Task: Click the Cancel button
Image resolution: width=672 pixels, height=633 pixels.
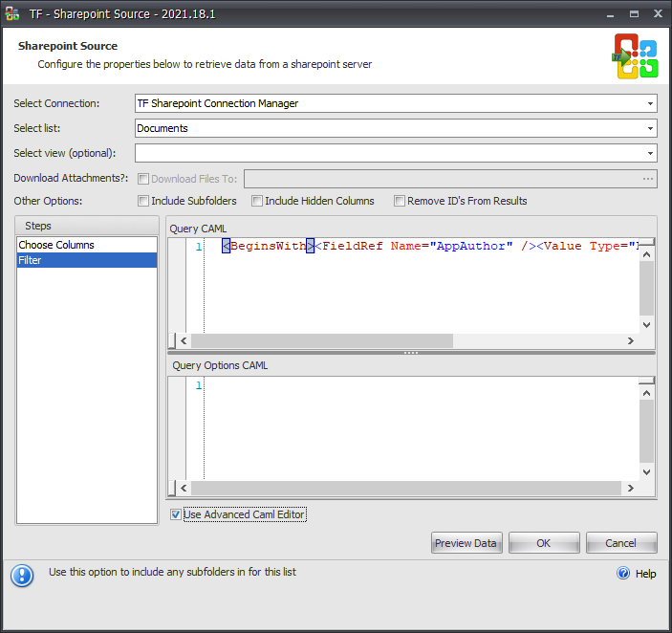Action: [x=621, y=543]
